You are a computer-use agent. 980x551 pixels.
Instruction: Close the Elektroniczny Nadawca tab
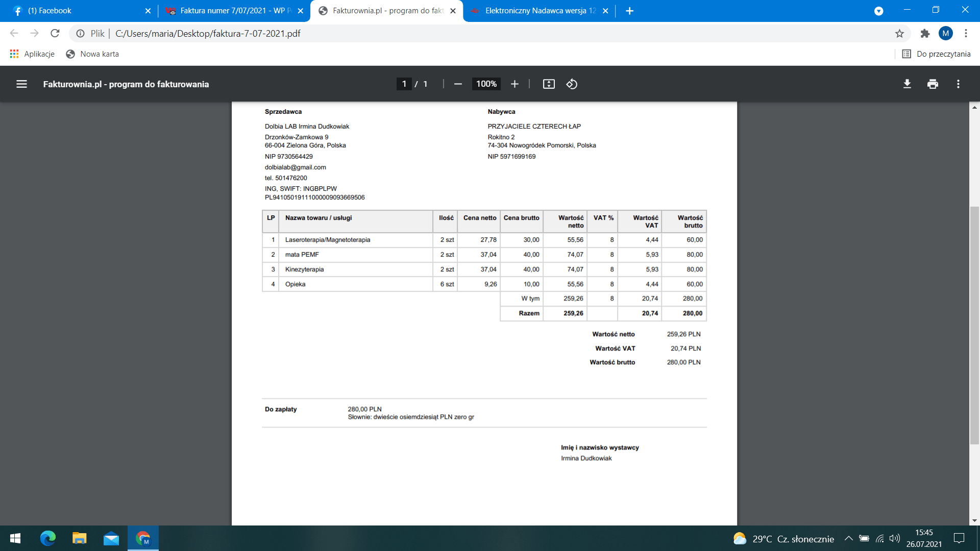(x=605, y=11)
